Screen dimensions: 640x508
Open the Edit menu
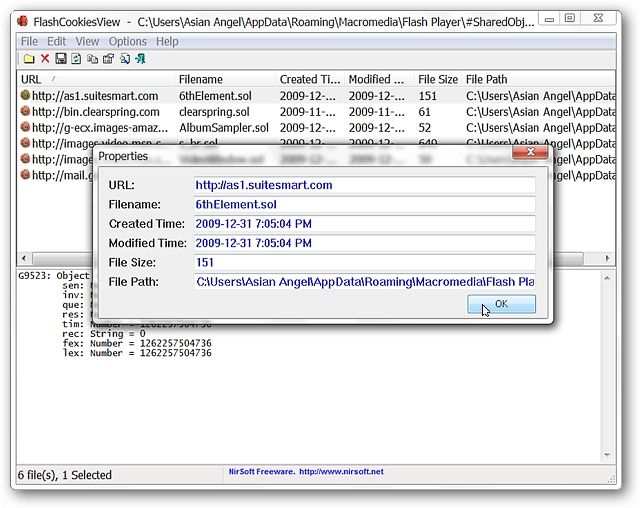(56, 42)
